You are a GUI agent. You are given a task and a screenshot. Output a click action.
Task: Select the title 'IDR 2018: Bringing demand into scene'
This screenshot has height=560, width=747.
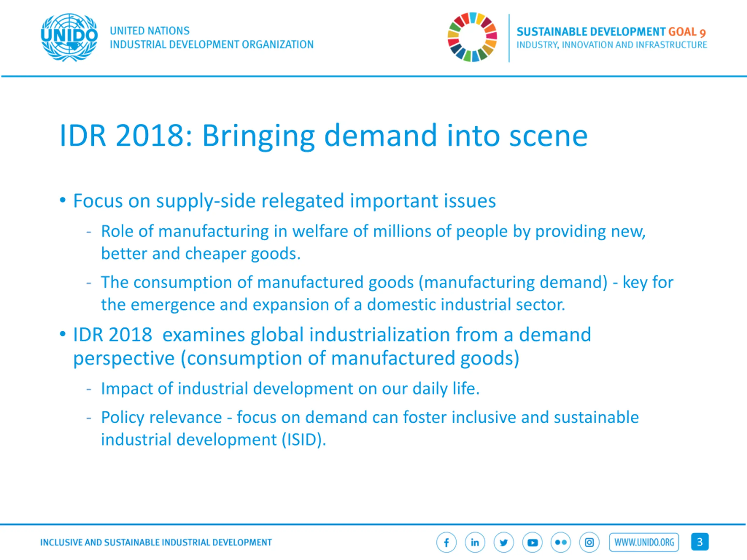[324, 136]
